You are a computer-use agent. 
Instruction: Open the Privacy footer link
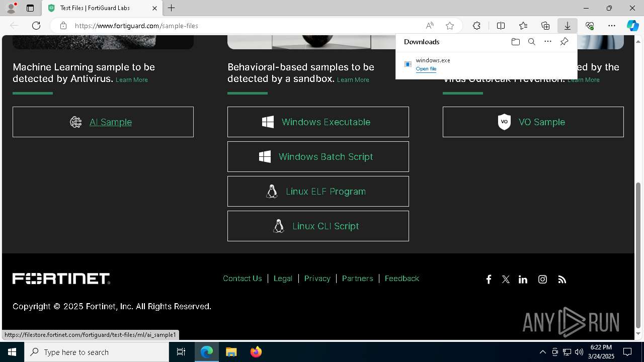pos(317,279)
